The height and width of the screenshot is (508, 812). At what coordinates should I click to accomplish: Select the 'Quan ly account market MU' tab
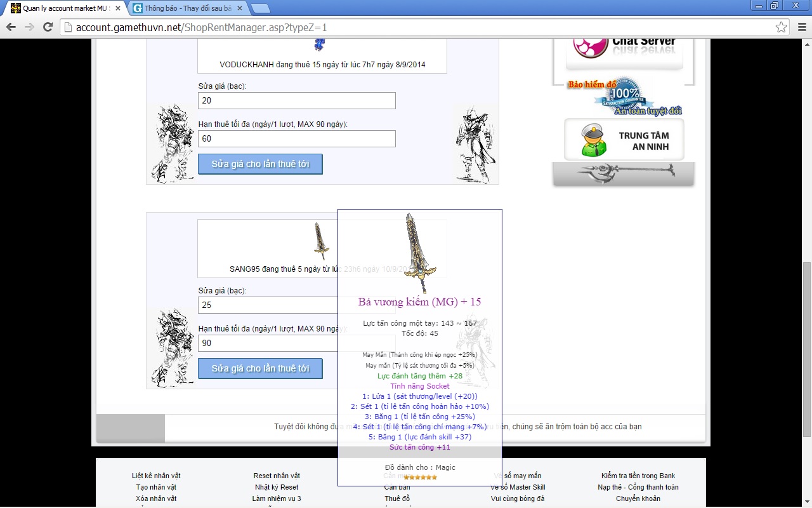click(x=63, y=8)
